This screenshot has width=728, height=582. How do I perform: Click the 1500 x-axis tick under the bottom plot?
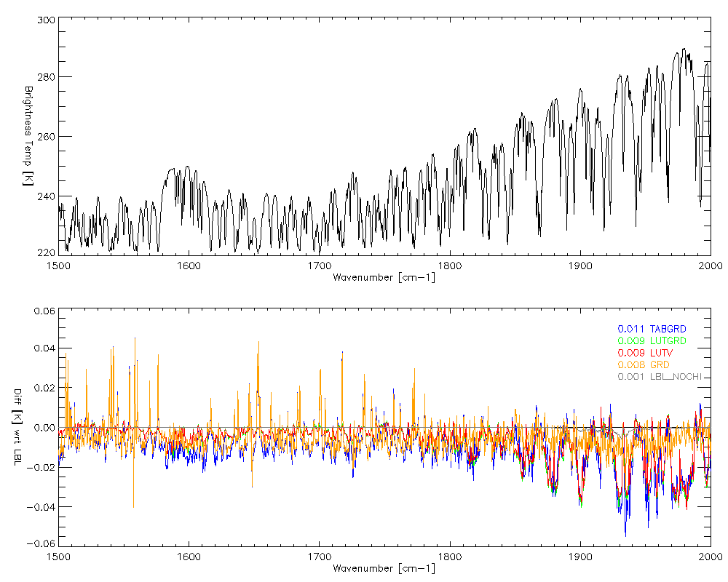coord(58,557)
